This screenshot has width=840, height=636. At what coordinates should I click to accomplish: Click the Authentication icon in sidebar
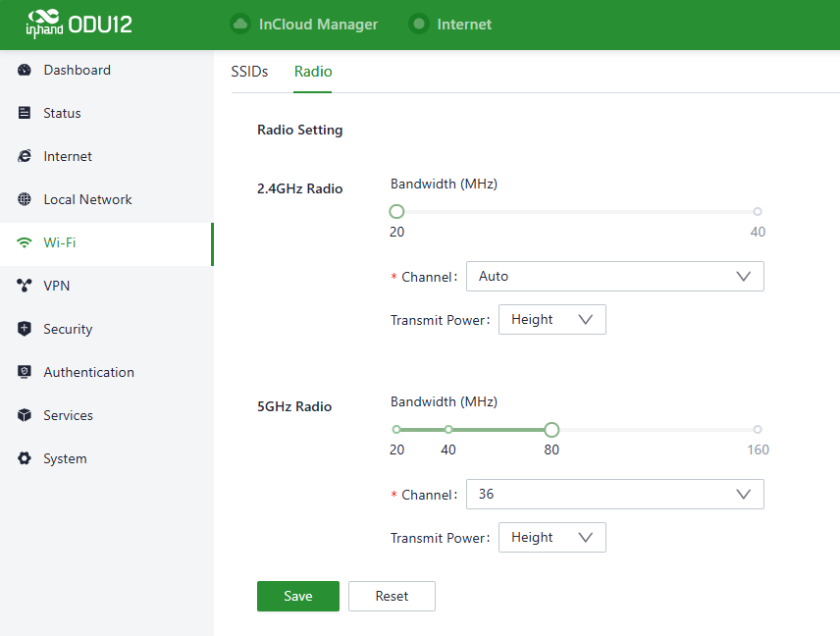tap(25, 373)
